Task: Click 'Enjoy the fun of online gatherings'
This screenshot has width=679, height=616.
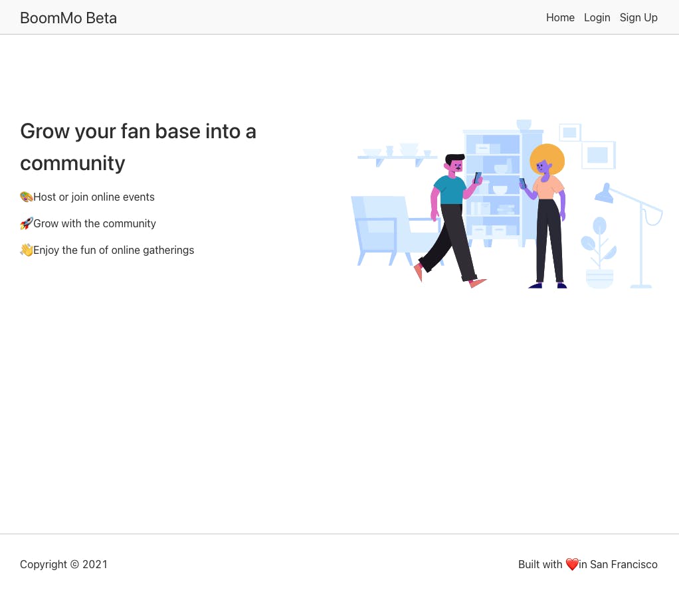Action: click(x=114, y=250)
